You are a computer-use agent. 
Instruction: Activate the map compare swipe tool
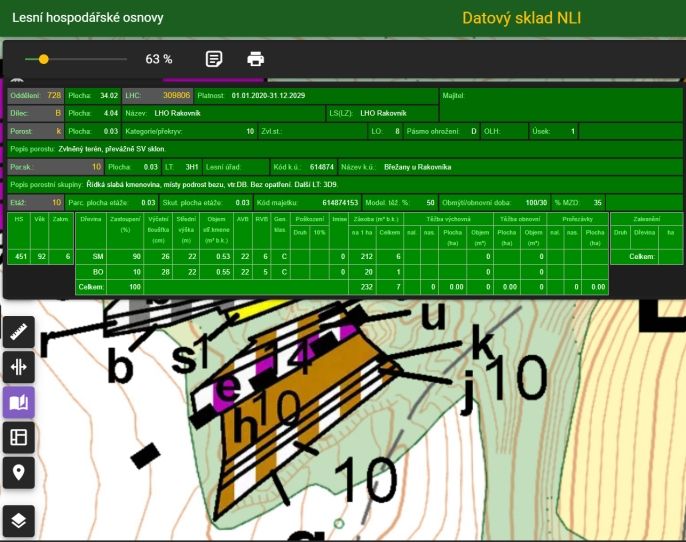click(18, 367)
